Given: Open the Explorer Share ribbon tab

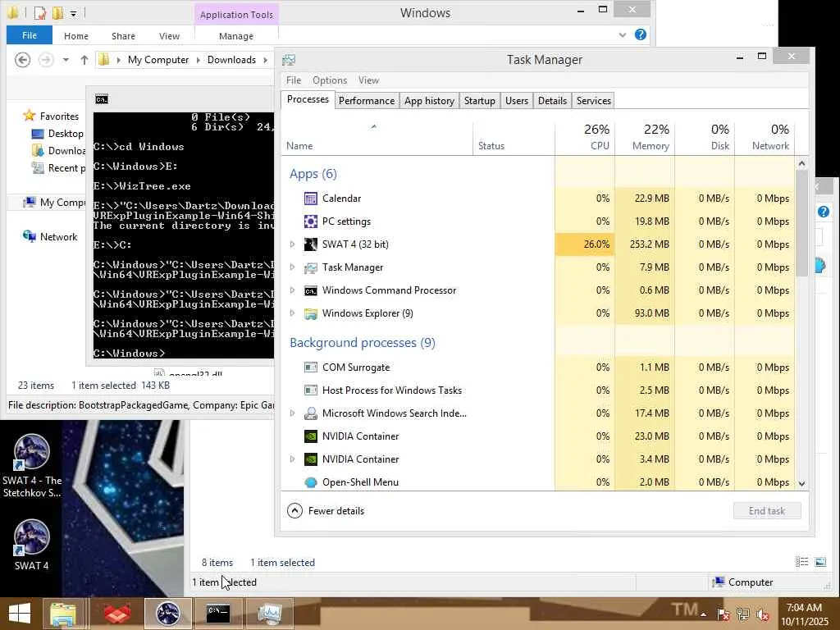Looking at the screenshot, I should [x=123, y=36].
